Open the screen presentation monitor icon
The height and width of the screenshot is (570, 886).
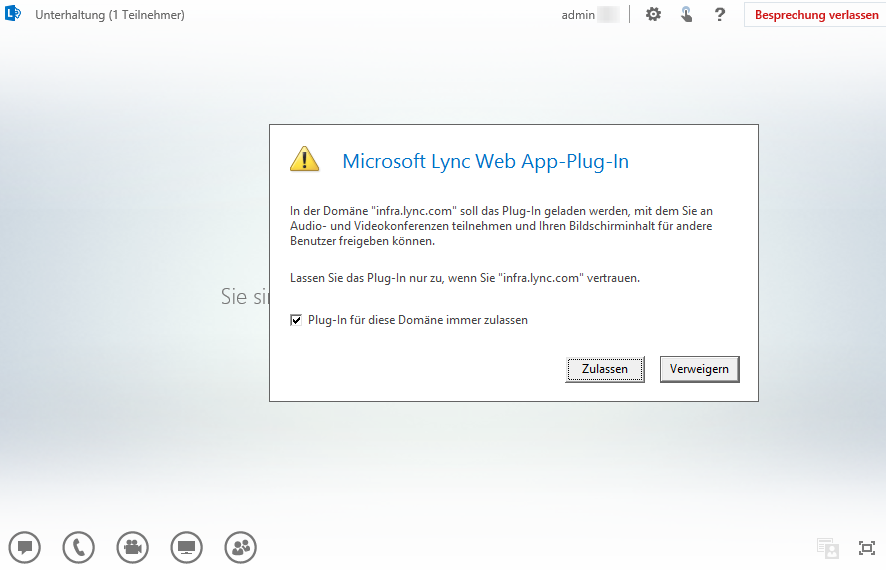187,547
